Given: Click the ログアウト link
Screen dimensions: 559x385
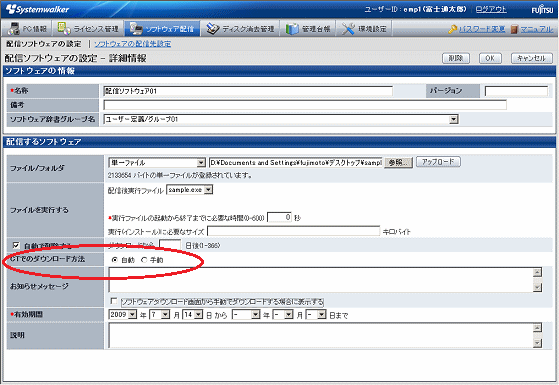Looking at the screenshot, I should (491, 9).
